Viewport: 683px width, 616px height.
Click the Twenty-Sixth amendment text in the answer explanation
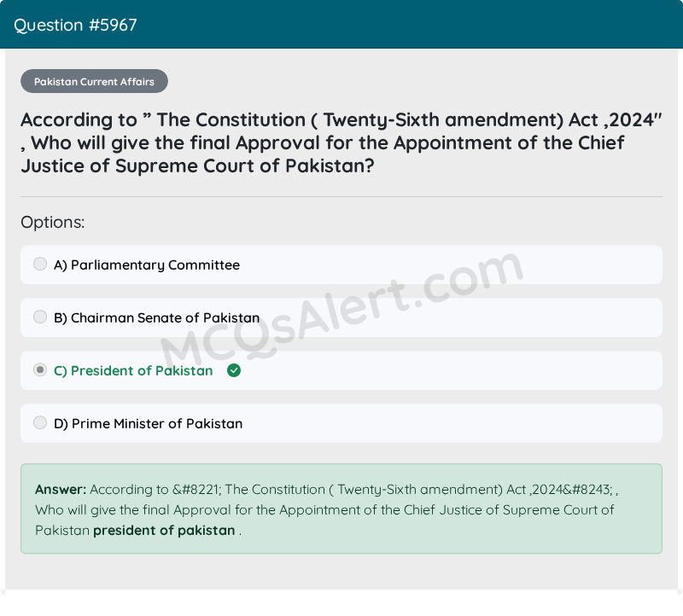420,490
